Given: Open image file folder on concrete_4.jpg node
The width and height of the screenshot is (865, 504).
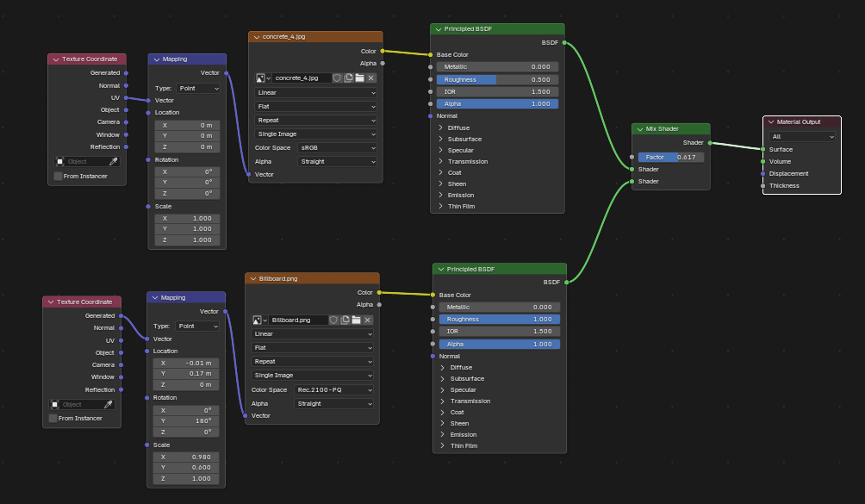Looking at the screenshot, I should coord(359,78).
